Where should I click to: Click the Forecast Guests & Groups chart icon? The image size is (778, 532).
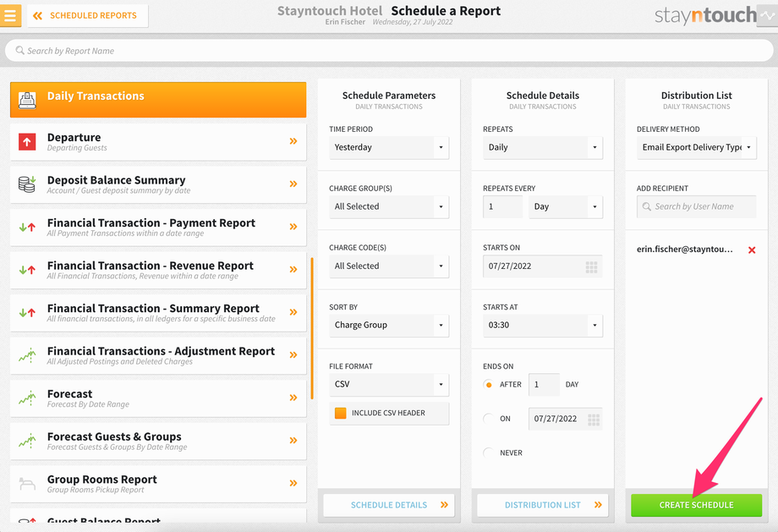[x=27, y=440]
